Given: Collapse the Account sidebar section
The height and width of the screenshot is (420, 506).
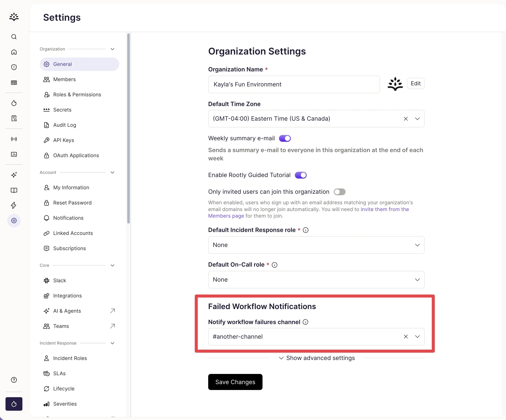Looking at the screenshot, I should tap(112, 172).
